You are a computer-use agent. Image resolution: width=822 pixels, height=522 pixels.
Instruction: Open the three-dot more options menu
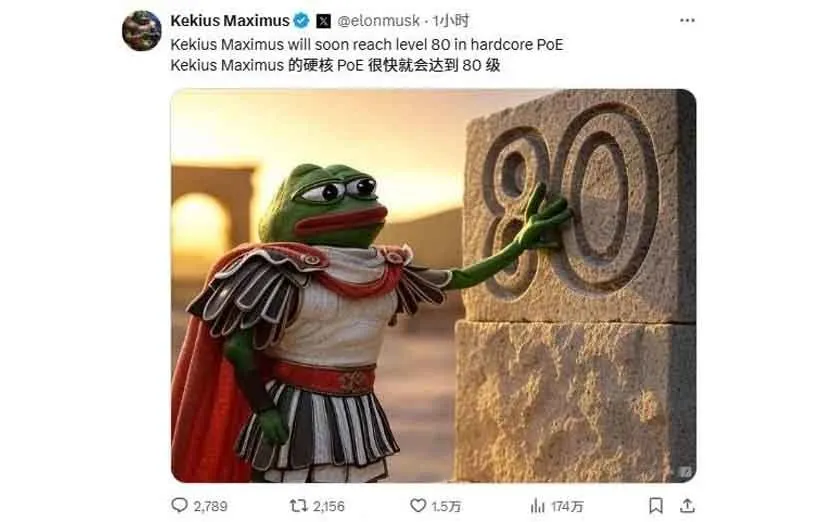click(x=687, y=20)
